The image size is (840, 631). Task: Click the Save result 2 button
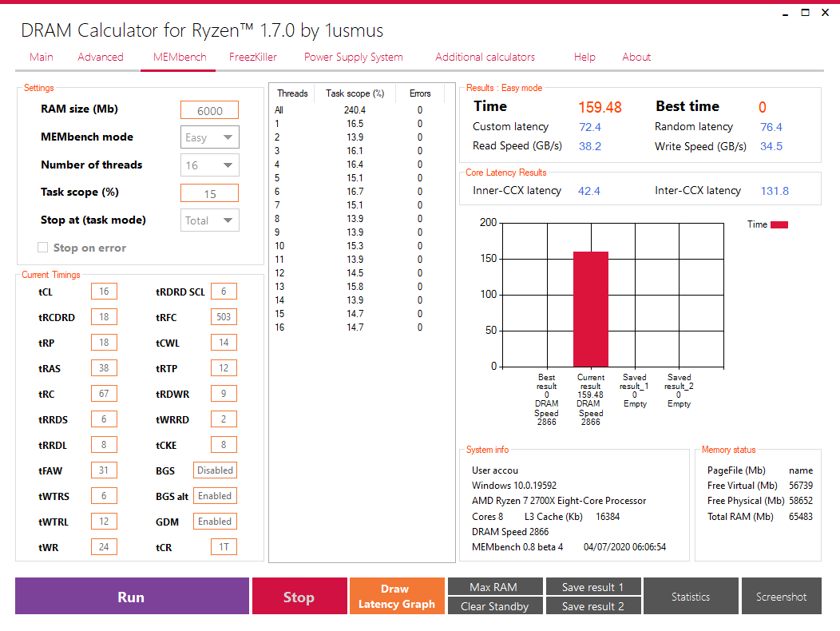point(593,605)
